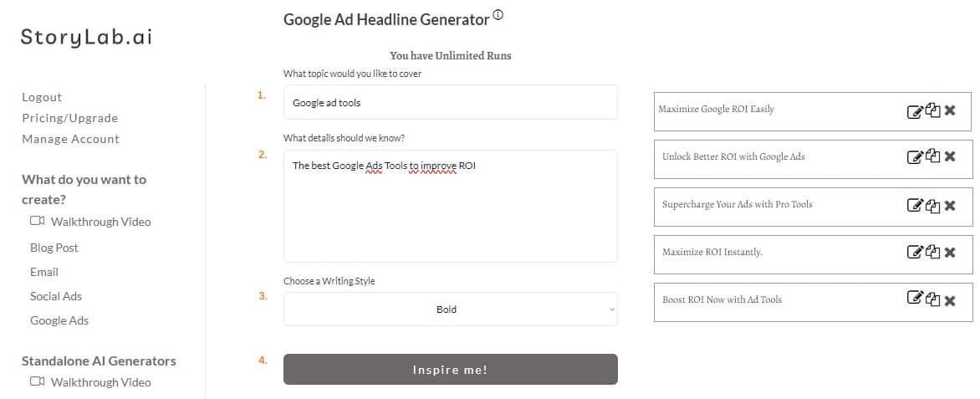Open the Writing Style dropdown showing Bold
Screen dimensions: 980x399
[x=451, y=309]
